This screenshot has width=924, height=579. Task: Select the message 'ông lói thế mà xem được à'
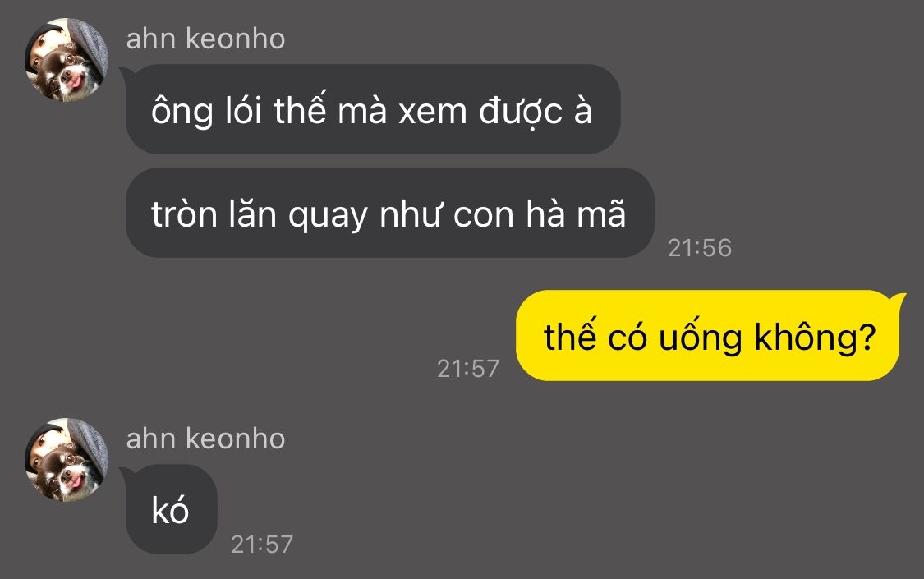[x=373, y=109]
